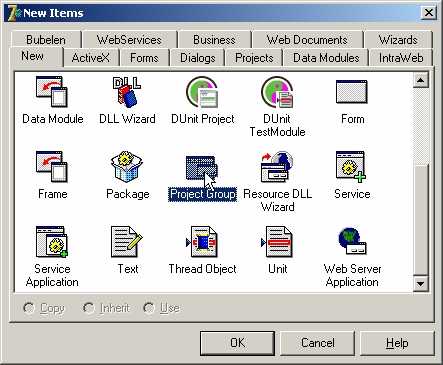Screen dimensions: 443x365
Task: Switch to the Business tab
Action: 214,40
